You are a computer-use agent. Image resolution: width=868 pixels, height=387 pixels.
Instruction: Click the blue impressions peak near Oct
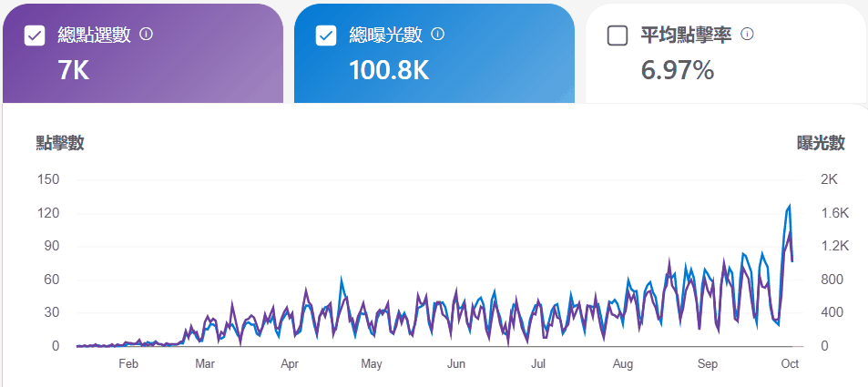click(x=790, y=206)
